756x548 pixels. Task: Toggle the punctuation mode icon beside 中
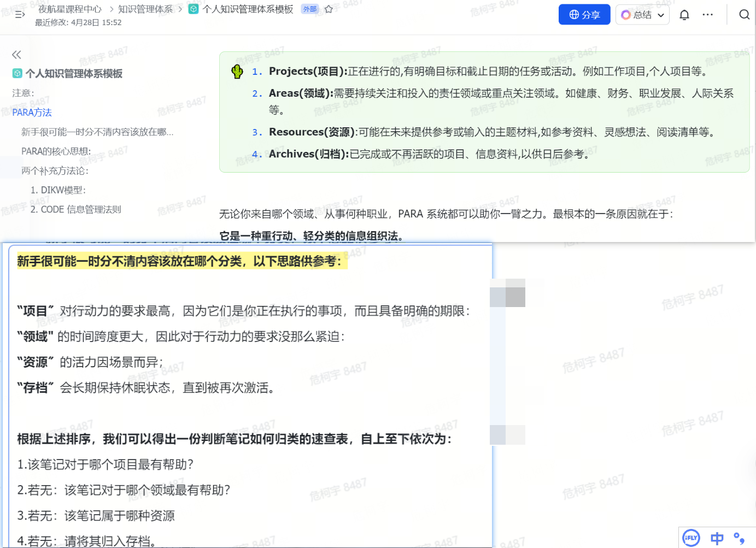click(739, 538)
